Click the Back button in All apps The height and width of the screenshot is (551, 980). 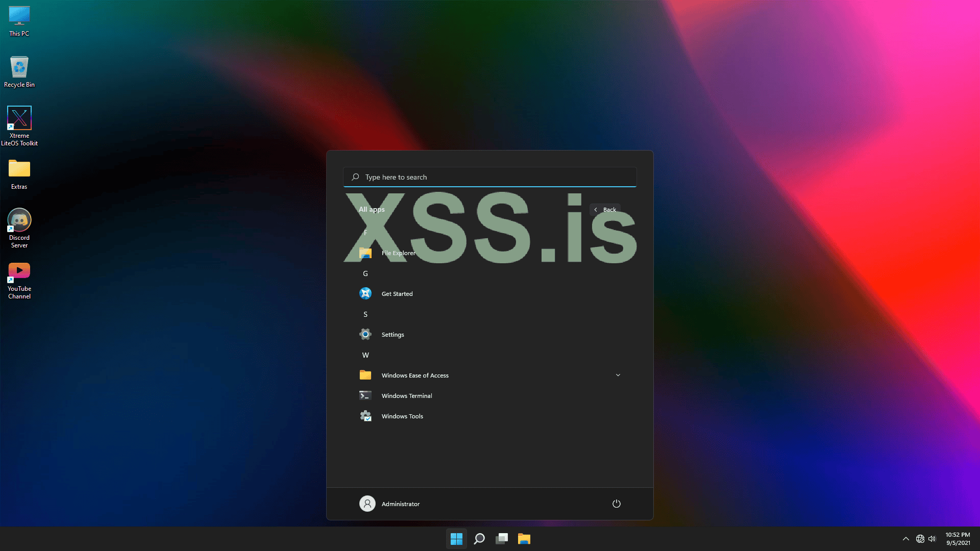point(605,210)
